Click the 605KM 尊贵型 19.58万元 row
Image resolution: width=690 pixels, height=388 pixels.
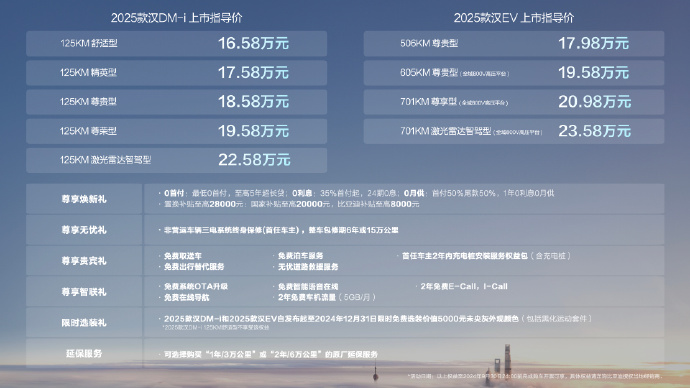coord(514,73)
